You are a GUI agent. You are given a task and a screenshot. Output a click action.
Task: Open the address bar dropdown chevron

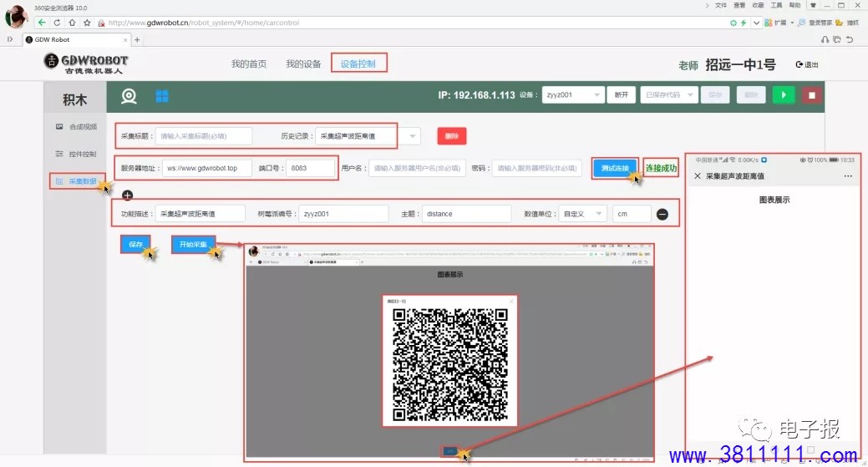click(x=756, y=23)
